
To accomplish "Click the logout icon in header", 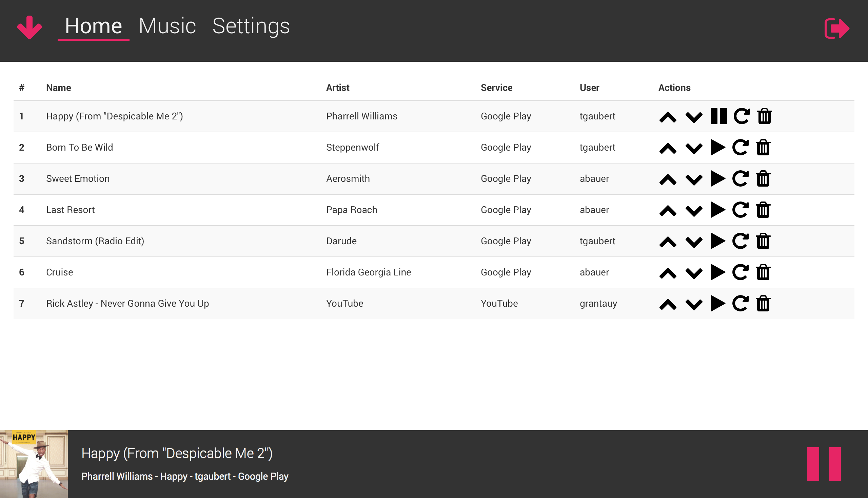I will [836, 28].
